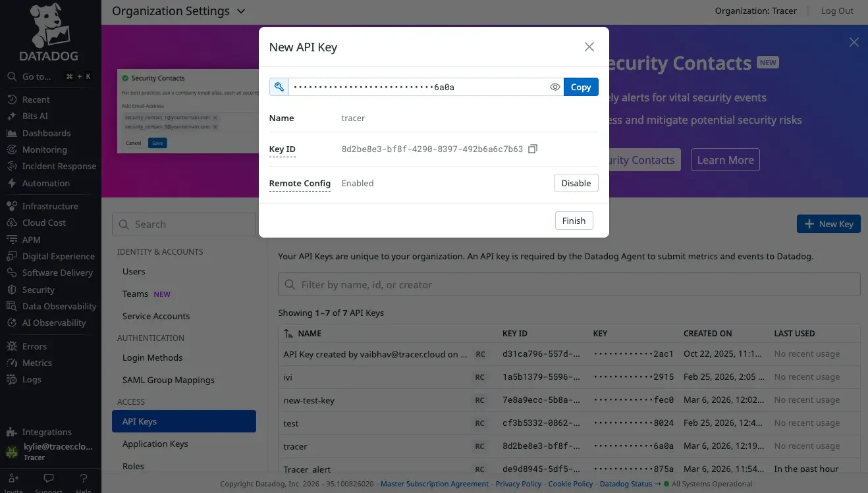This screenshot has width=868, height=493.
Task: Disable Remote Config for the tracer key
Action: coord(576,183)
